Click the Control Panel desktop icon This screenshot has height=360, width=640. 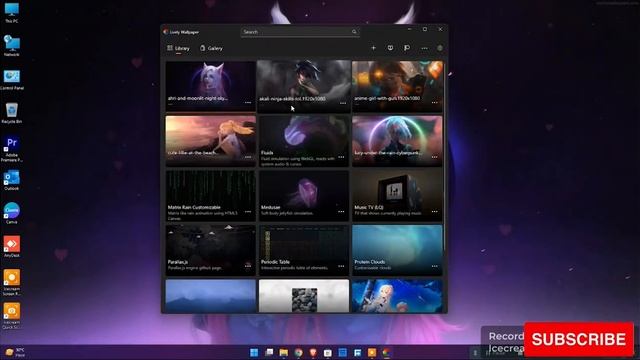pyautogui.click(x=11, y=80)
